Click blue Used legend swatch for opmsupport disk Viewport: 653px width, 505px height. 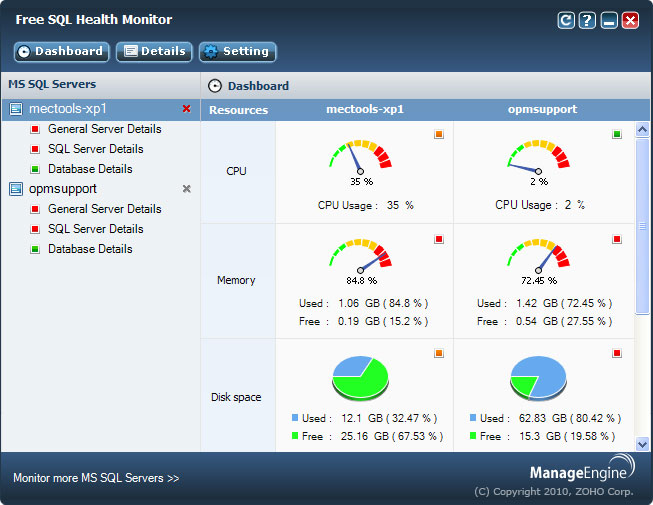point(473,417)
